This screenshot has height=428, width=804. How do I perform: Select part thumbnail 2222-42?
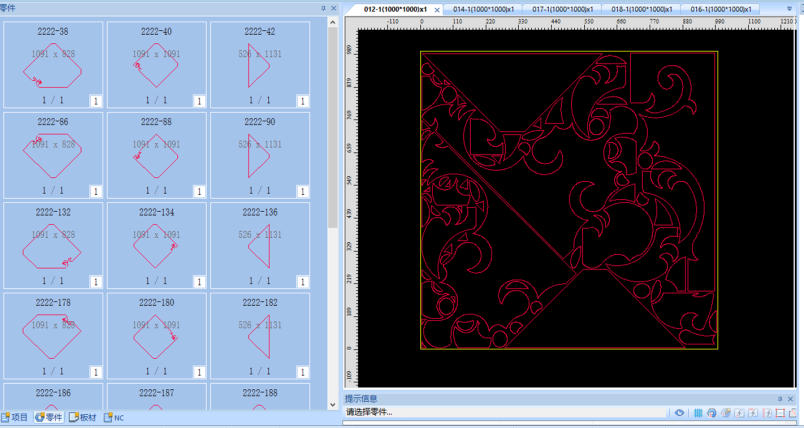coord(260,65)
